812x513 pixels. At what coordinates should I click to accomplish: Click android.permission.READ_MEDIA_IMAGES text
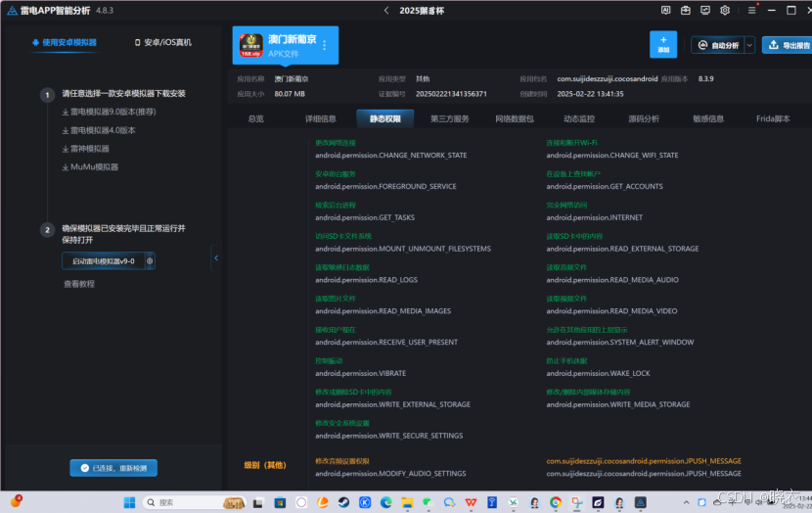(383, 311)
